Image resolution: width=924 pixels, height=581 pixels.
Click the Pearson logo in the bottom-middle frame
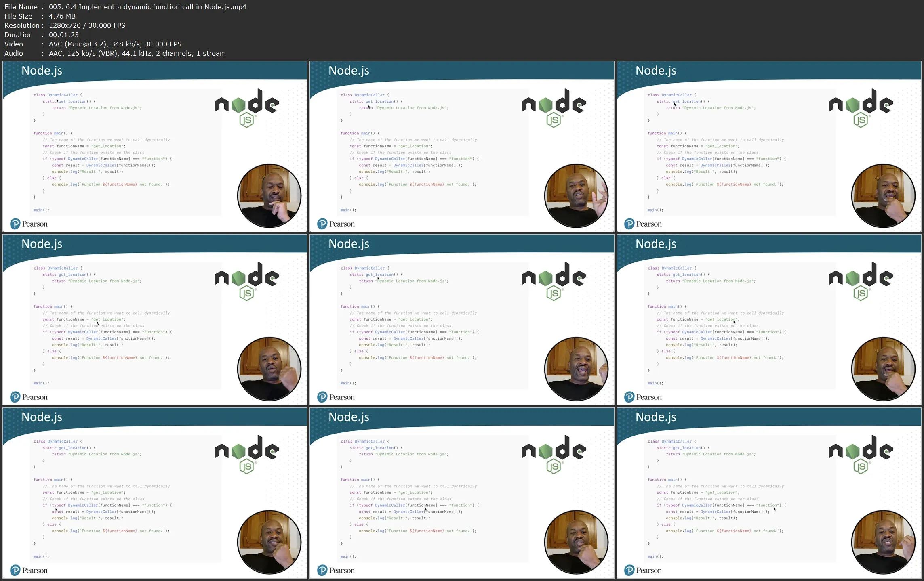click(336, 570)
